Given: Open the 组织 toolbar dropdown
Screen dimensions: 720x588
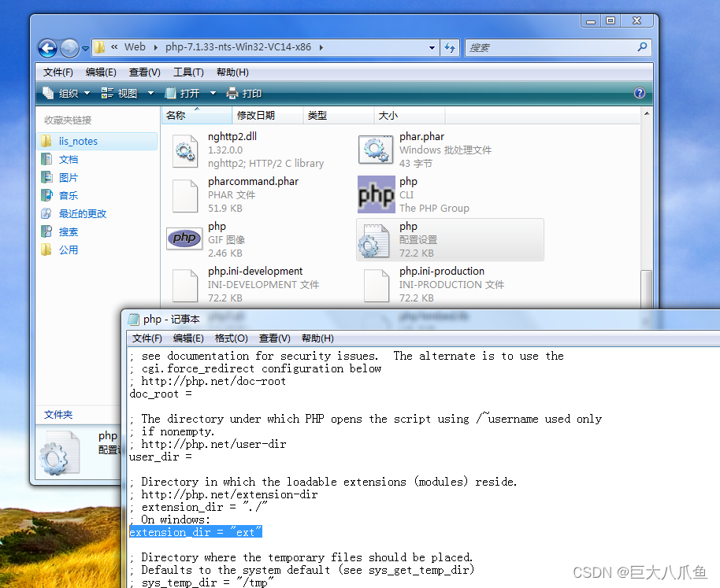Looking at the screenshot, I should (66, 94).
